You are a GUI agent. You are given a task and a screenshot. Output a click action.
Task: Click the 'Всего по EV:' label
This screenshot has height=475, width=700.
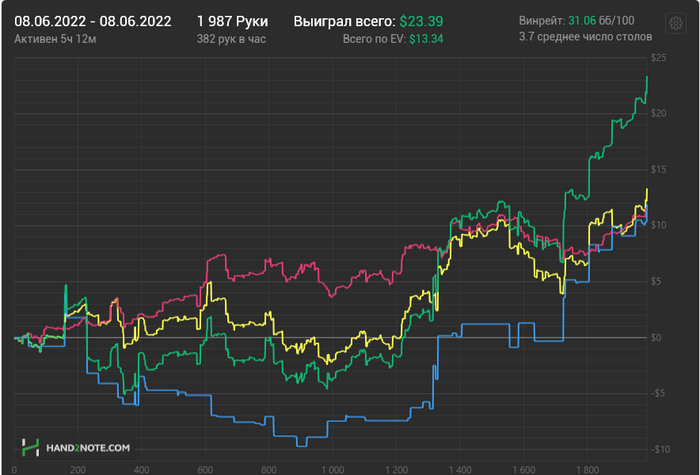(x=374, y=39)
